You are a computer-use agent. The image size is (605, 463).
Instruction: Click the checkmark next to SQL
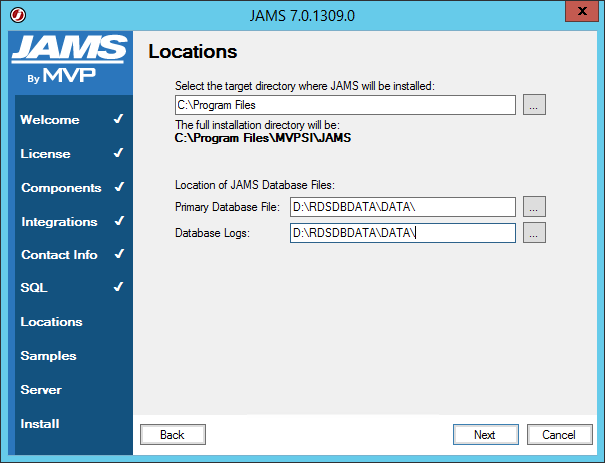coord(119,287)
